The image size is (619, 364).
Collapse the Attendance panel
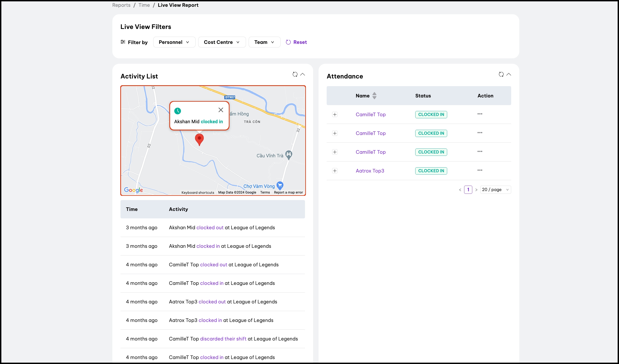click(x=509, y=74)
